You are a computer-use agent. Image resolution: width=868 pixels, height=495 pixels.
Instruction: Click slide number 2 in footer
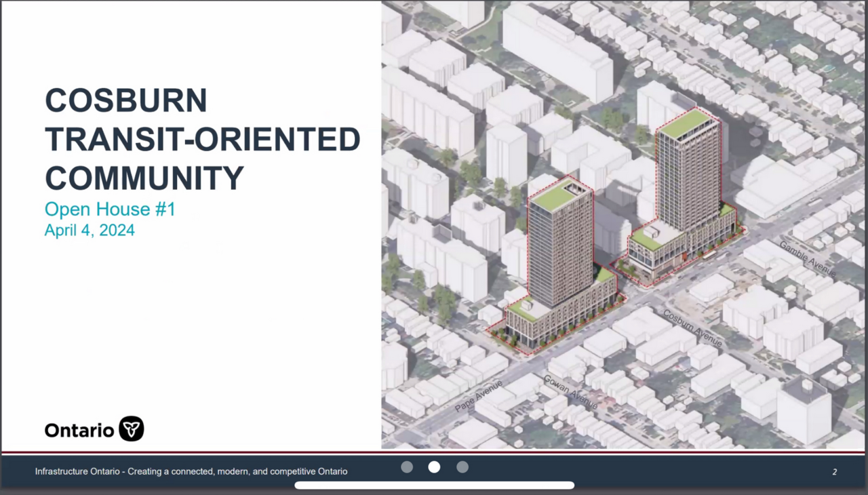pos(835,471)
